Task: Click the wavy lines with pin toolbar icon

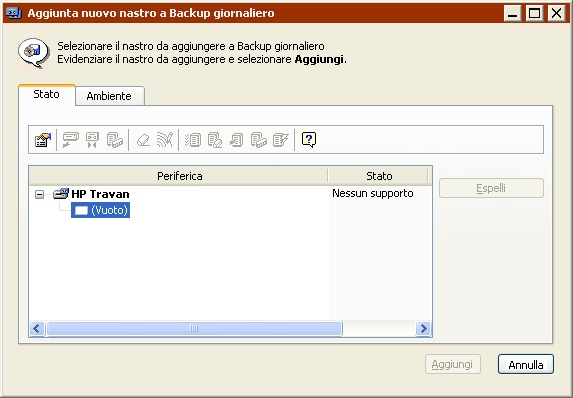Action: coord(164,140)
